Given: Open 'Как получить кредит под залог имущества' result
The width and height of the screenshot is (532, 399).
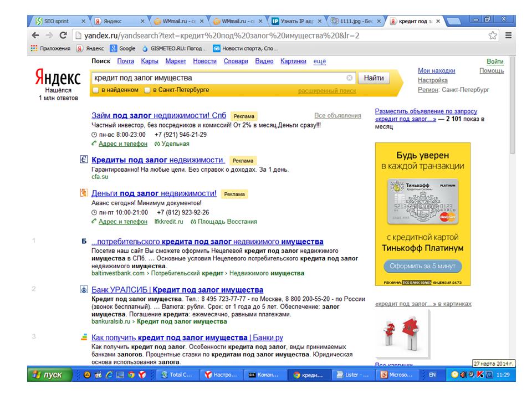Looking at the screenshot, I should tap(187, 337).
